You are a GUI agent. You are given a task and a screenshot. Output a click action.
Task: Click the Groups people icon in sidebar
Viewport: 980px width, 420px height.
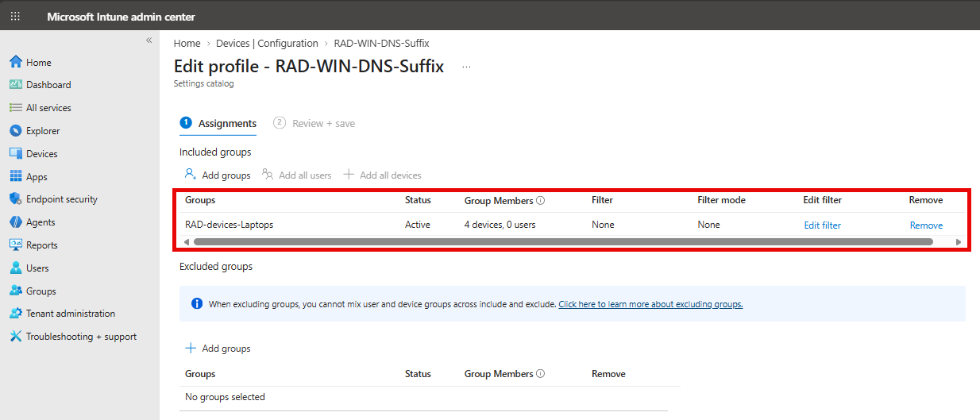point(15,291)
